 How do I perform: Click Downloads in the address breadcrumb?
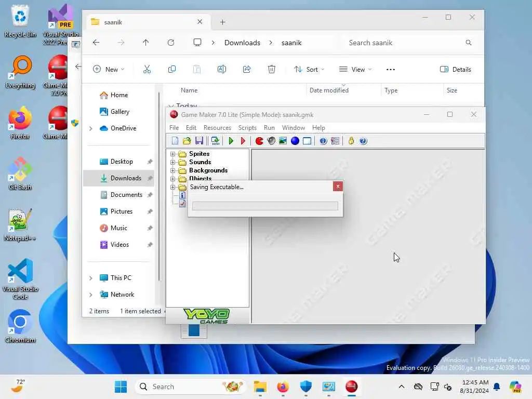point(242,43)
